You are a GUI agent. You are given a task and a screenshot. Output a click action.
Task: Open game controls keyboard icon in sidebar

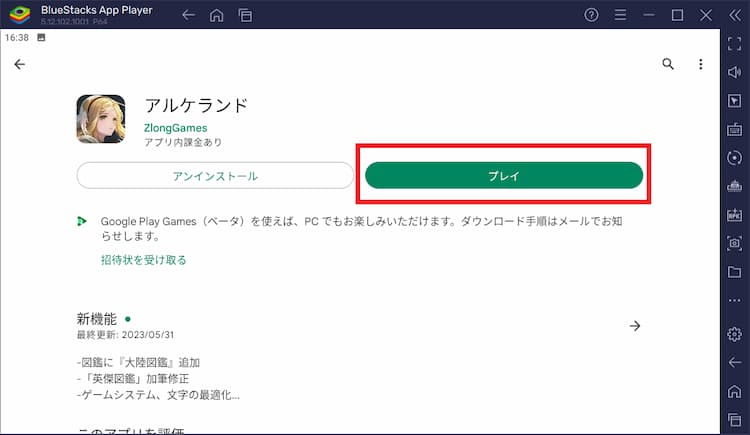734,129
